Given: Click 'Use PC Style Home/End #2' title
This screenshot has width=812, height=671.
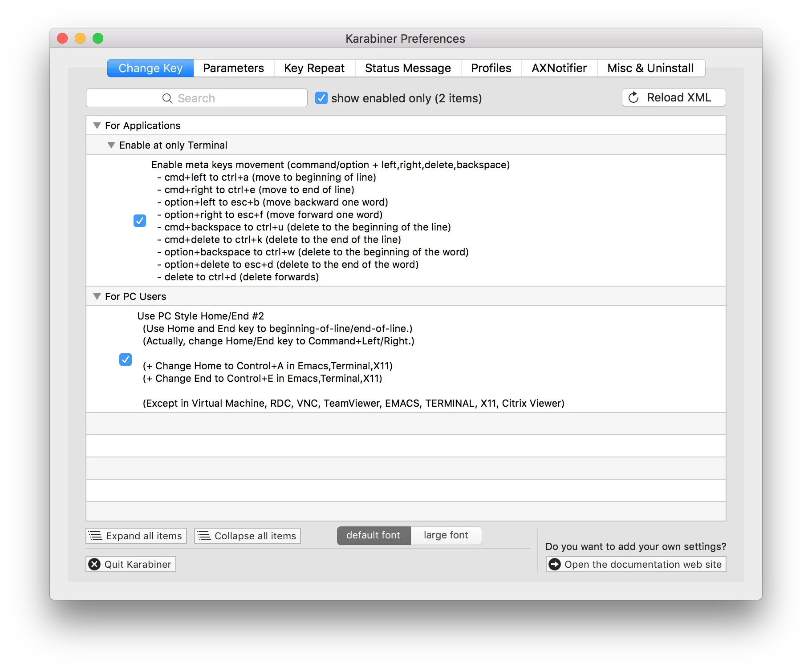Looking at the screenshot, I should point(200,316).
